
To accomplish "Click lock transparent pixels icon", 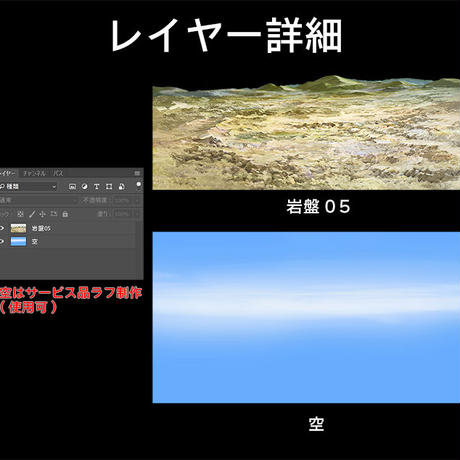I will pos(20,214).
